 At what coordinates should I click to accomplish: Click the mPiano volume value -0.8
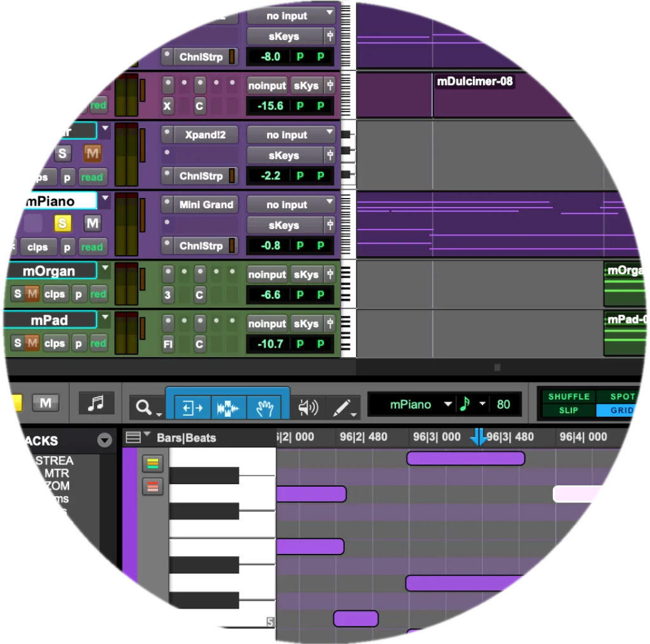click(270, 246)
